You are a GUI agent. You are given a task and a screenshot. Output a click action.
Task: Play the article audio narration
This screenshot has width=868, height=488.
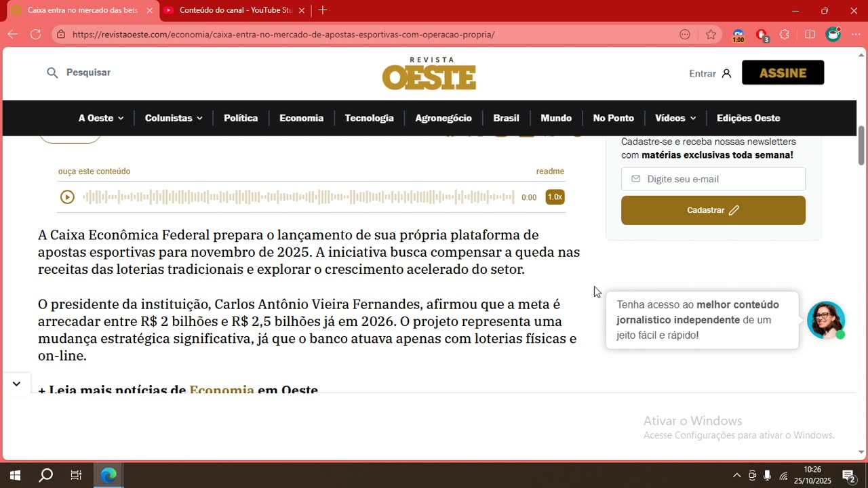click(x=67, y=197)
